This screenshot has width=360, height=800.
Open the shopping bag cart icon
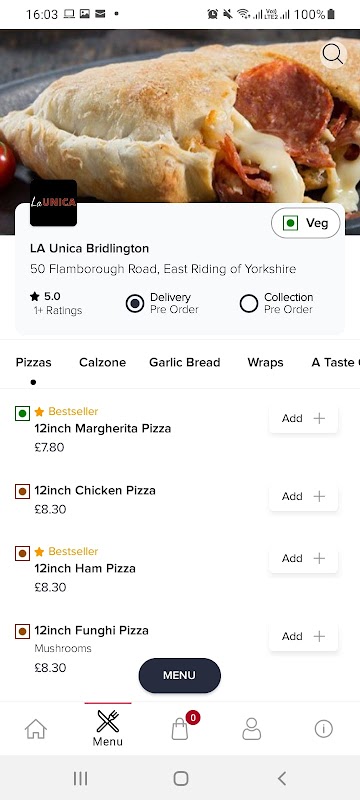coord(179,729)
